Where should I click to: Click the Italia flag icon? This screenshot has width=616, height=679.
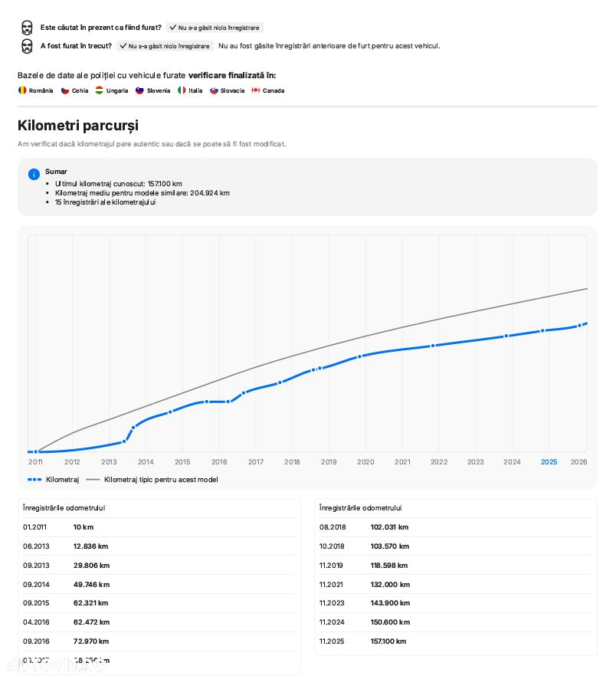(x=182, y=90)
